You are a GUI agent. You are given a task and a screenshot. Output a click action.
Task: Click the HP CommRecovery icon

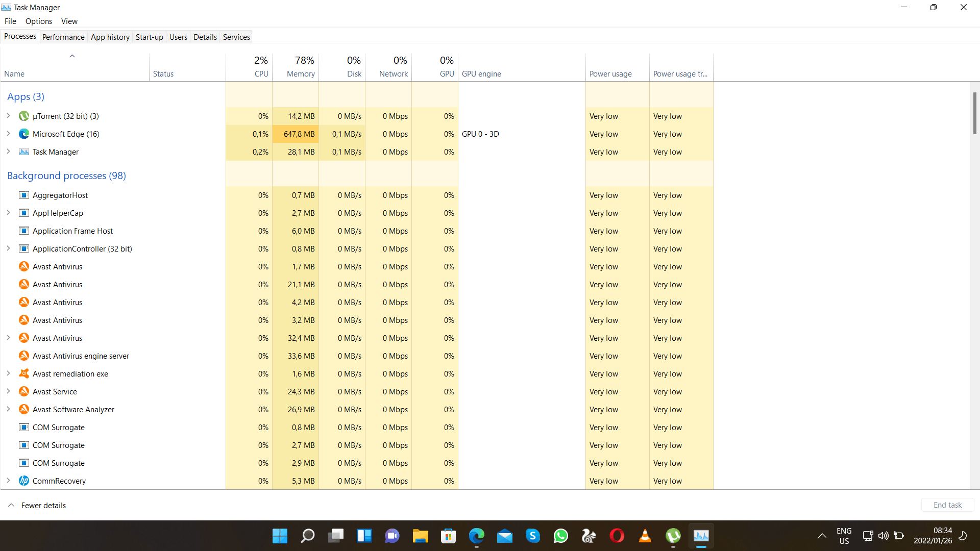(x=23, y=481)
